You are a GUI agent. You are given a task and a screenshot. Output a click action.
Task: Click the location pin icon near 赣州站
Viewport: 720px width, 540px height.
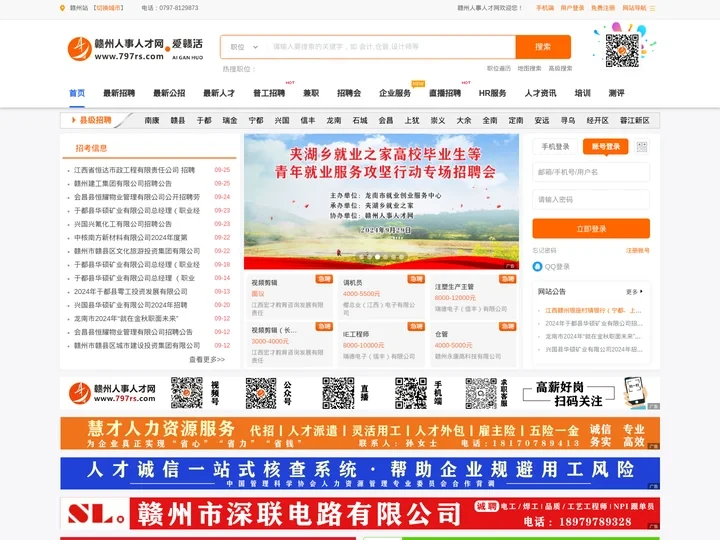(x=62, y=8)
